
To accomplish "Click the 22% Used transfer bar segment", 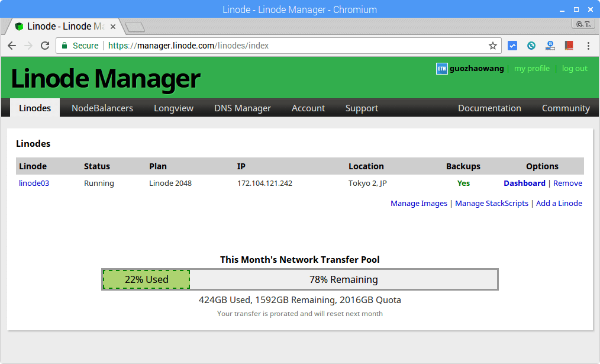I will tap(146, 279).
